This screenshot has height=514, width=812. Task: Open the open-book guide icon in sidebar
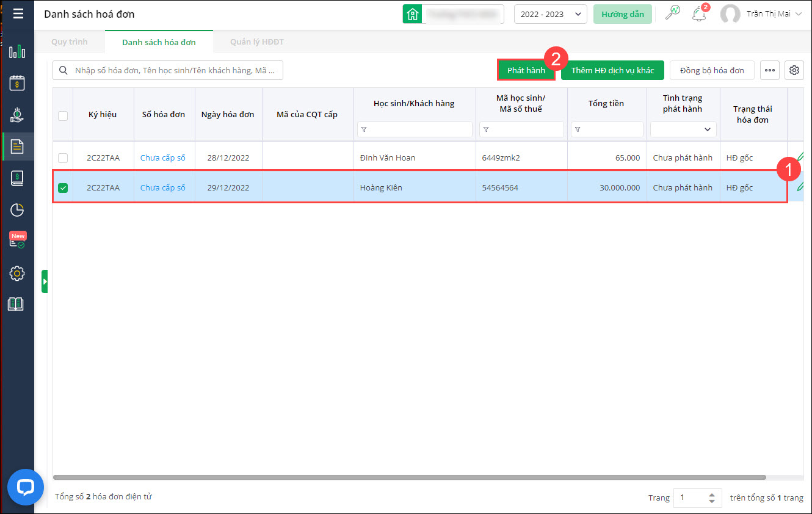(x=16, y=304)
